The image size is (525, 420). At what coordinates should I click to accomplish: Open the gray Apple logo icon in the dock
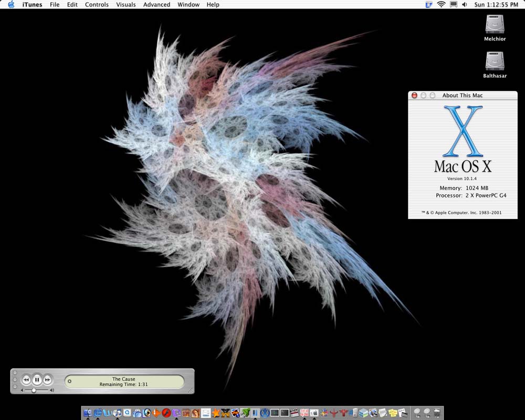[314, 413]
